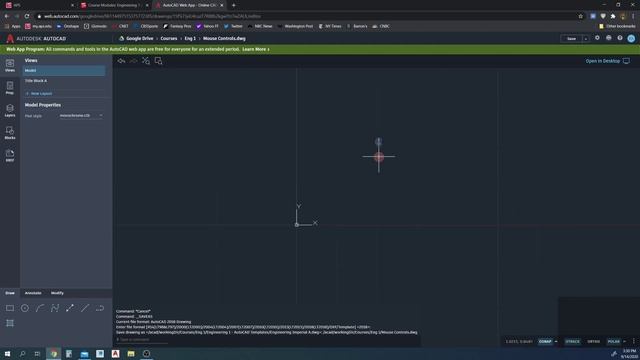Select the Polyline draw tool
The height and width of the screenshot is (360, 640).
pos(55,308)
